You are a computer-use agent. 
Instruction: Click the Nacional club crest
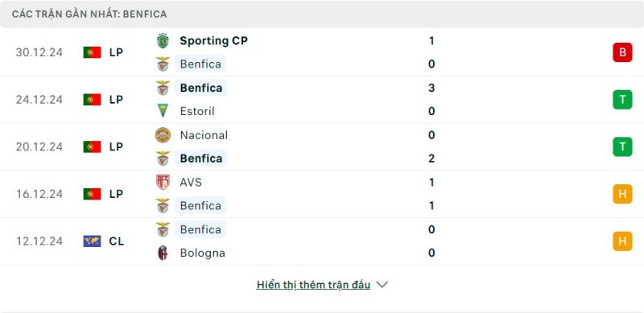click(163, 135)
